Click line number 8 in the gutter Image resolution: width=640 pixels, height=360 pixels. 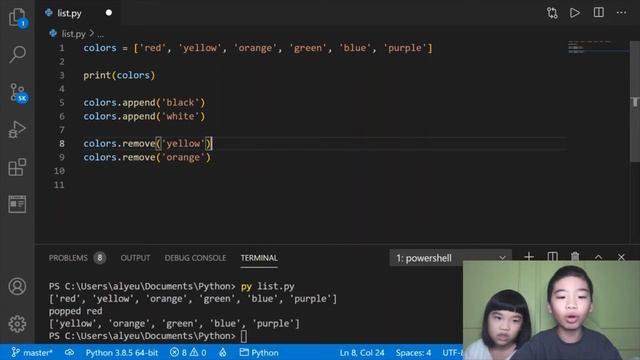(x=61, y=144)
